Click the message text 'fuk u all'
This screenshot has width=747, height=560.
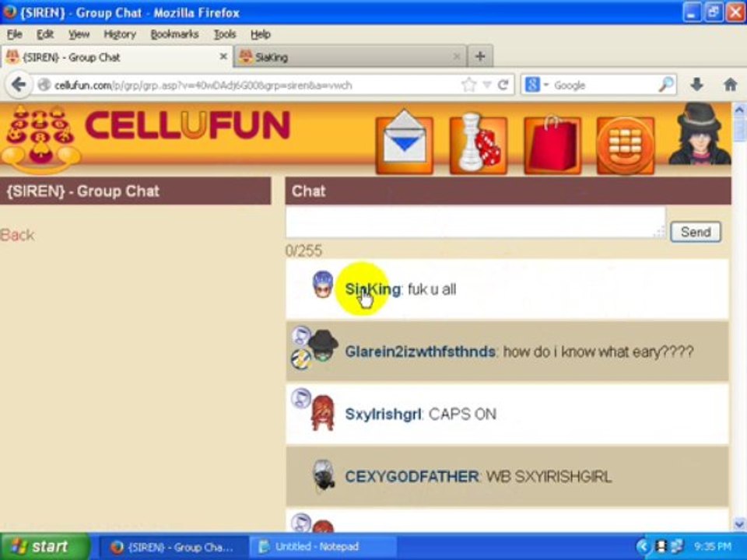[x=432, y=289]
